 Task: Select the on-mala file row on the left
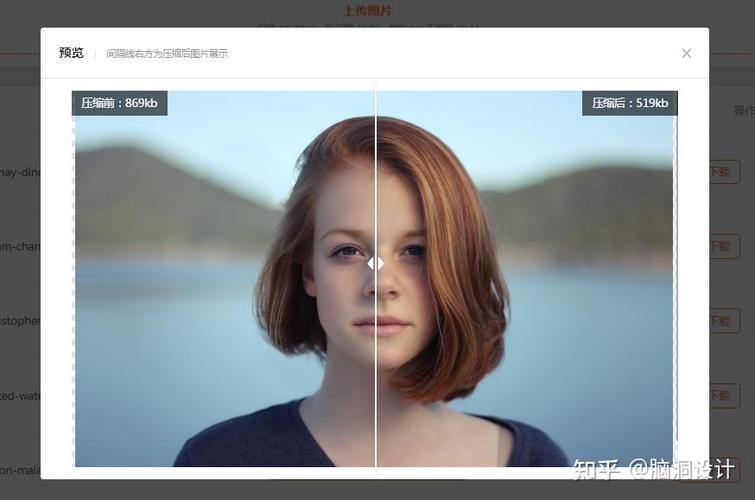(x=20, y=470)
